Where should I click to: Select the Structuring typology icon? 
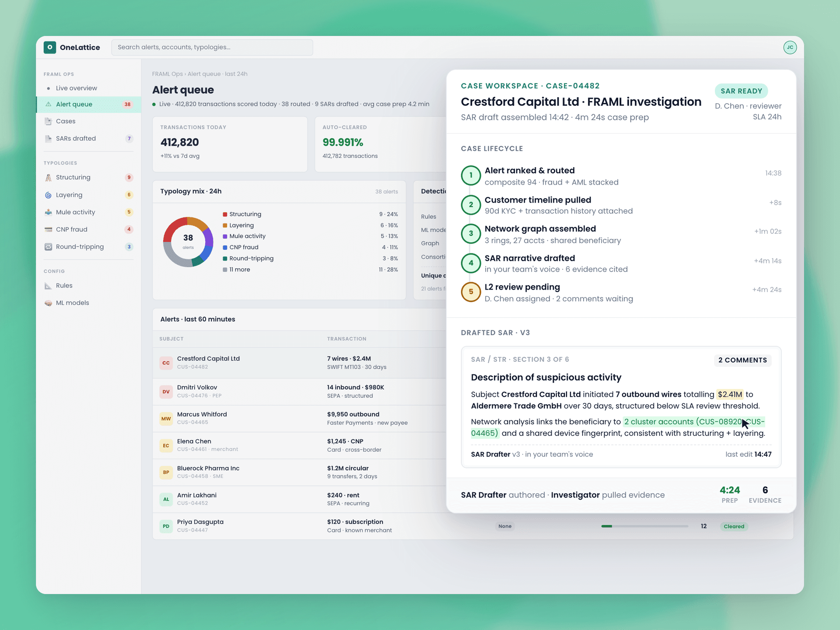[x=49, y=177]
